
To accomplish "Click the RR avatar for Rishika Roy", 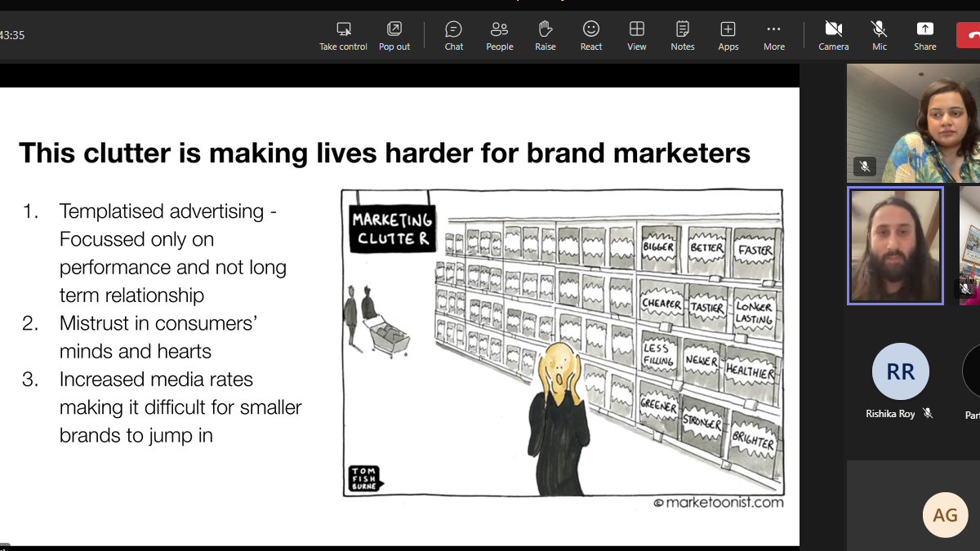I will (x=901, y=372).
